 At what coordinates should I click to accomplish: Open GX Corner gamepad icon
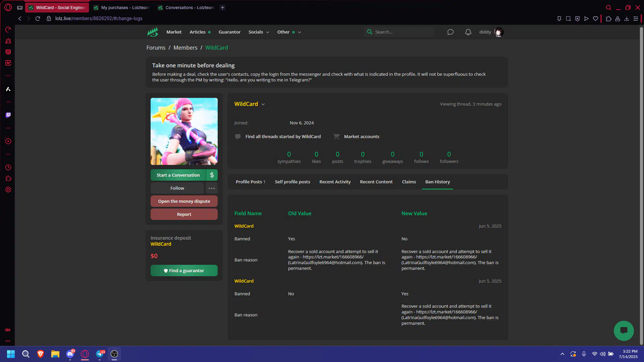click(20, 8)
